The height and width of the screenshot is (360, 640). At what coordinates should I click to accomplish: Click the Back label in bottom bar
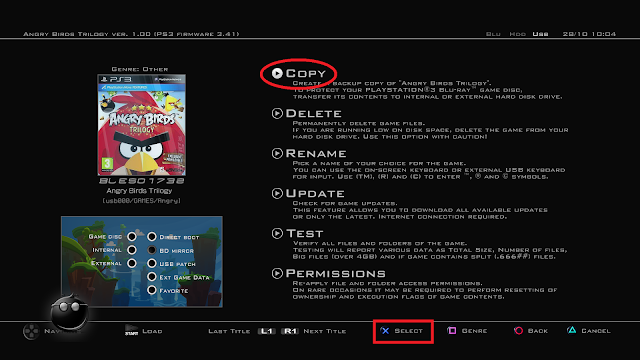click(538, 331)
